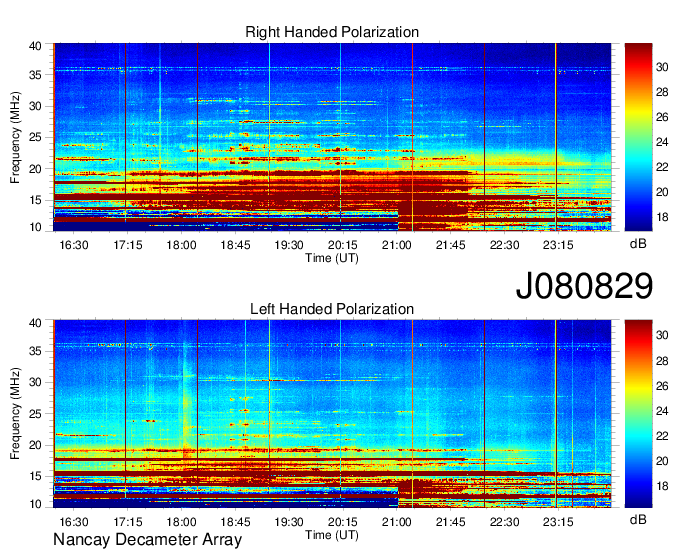Click the 20 MHz tick on upper plot

[x=35, y=169]
